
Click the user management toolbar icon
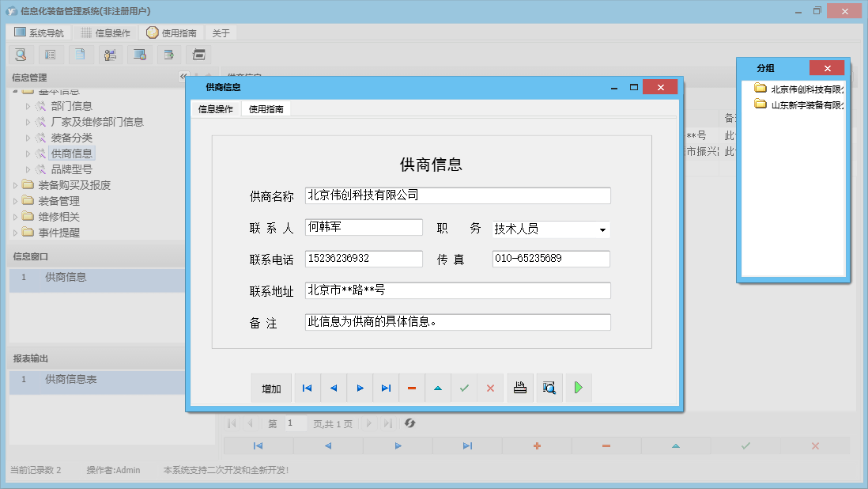pyautogui.click(x=110, y=54)
